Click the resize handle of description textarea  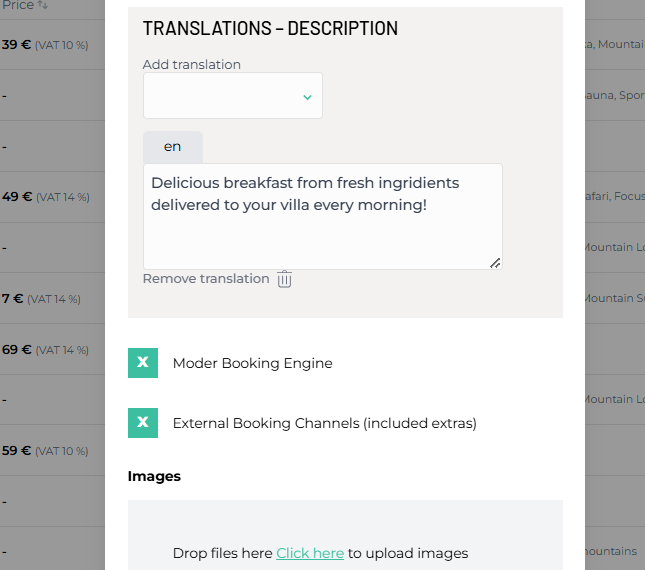pos(494,262)
